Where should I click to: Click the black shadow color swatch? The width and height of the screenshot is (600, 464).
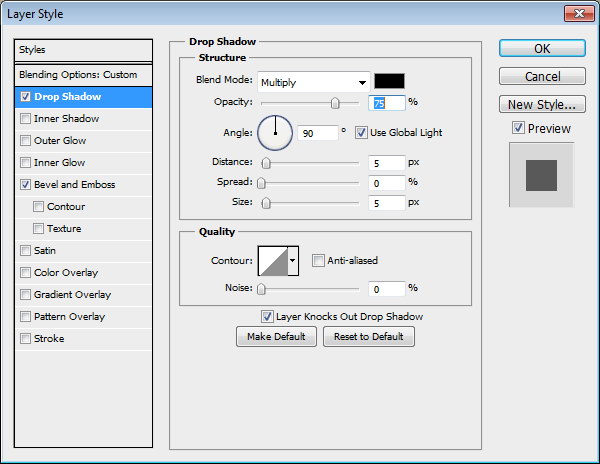point(389,82)
